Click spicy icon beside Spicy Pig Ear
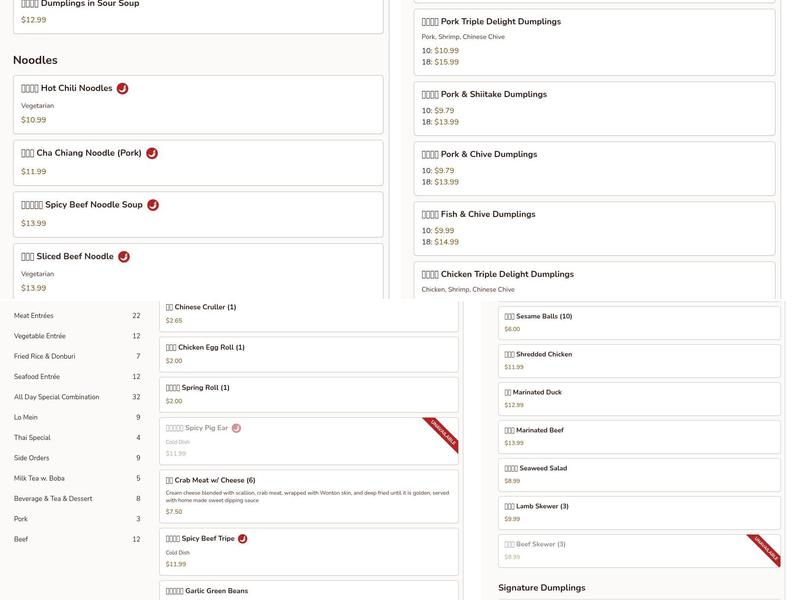The width and height of the screenshot is (800, 600). [x=236, y=428]
